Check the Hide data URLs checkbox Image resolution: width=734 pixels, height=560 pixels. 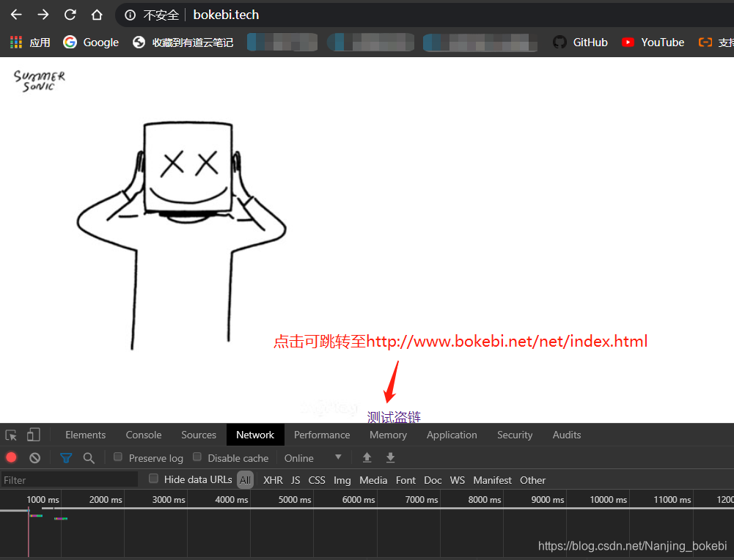[x=153, y=479]
